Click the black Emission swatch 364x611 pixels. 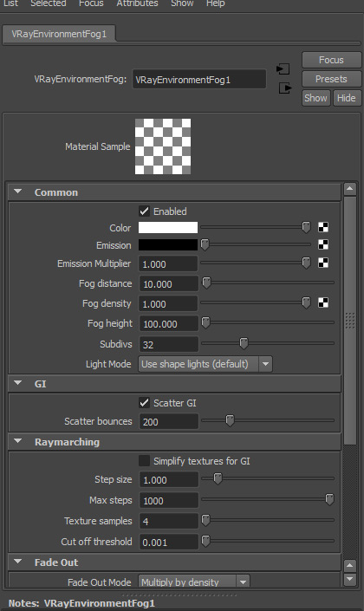[x=168, y=244]
